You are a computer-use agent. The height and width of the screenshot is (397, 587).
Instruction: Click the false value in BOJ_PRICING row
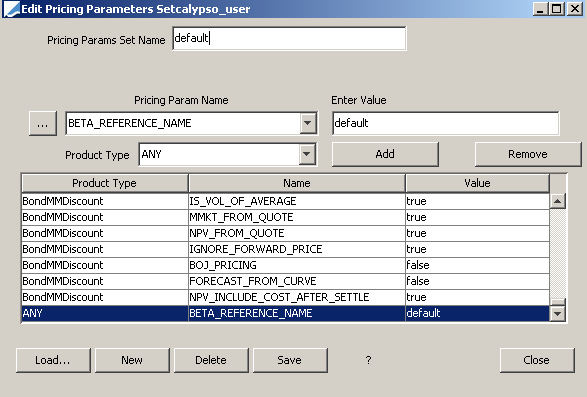click(x=477, y=265)
